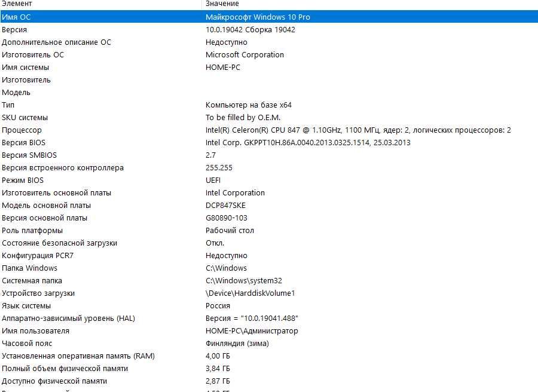The image size is (538, 392).
Task: Click the Intel Corp. GKPPT10H BIOS value
Action: pos(308,143)
